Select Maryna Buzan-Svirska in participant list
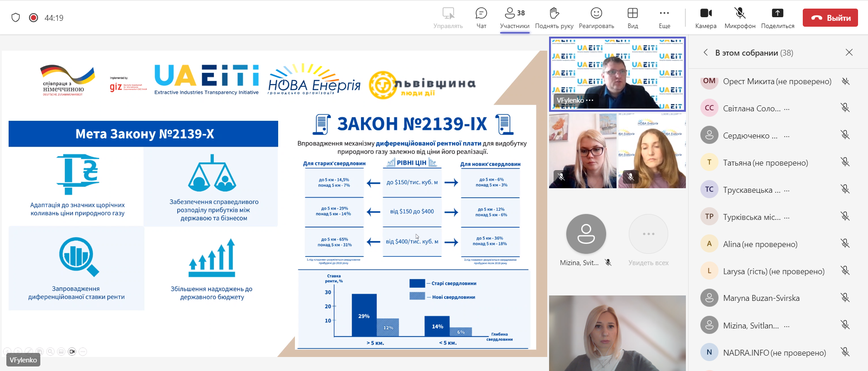The image size is (868, 371). pos(761,298)
